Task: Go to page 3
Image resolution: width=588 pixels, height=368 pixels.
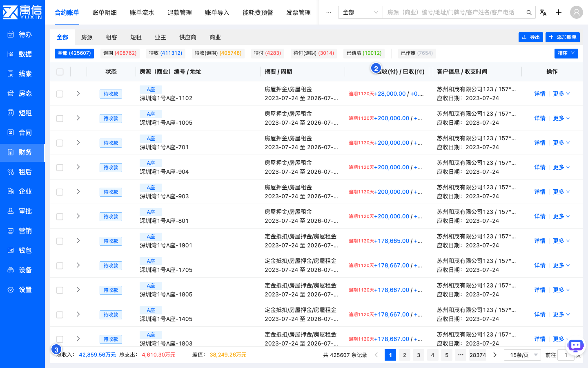Action: coord(419,355)
